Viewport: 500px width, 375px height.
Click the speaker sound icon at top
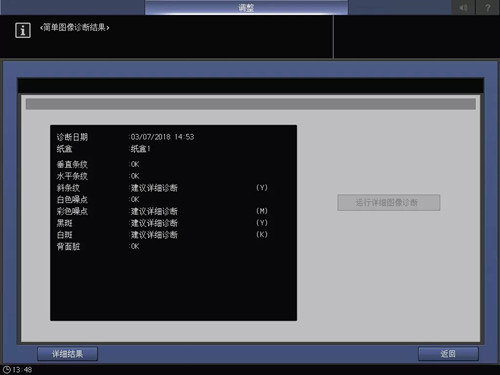[x=463, y=7]
